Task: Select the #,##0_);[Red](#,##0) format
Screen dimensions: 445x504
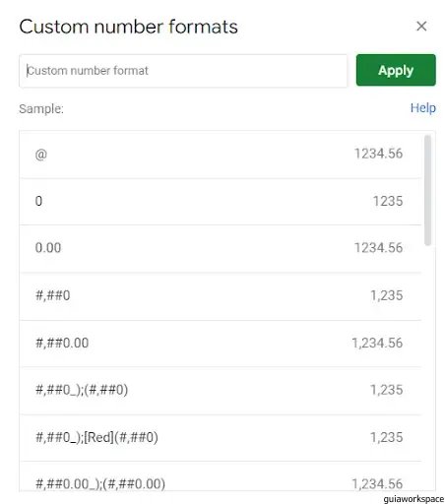Action: [221, 438]
